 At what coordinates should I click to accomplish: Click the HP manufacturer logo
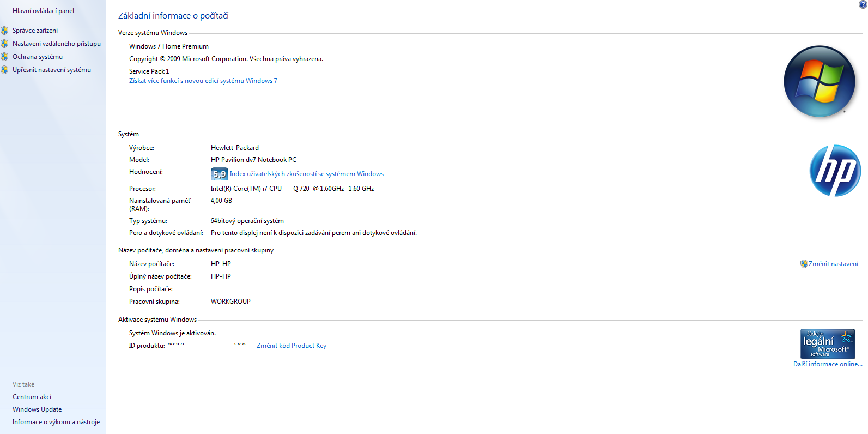[835, 171]
